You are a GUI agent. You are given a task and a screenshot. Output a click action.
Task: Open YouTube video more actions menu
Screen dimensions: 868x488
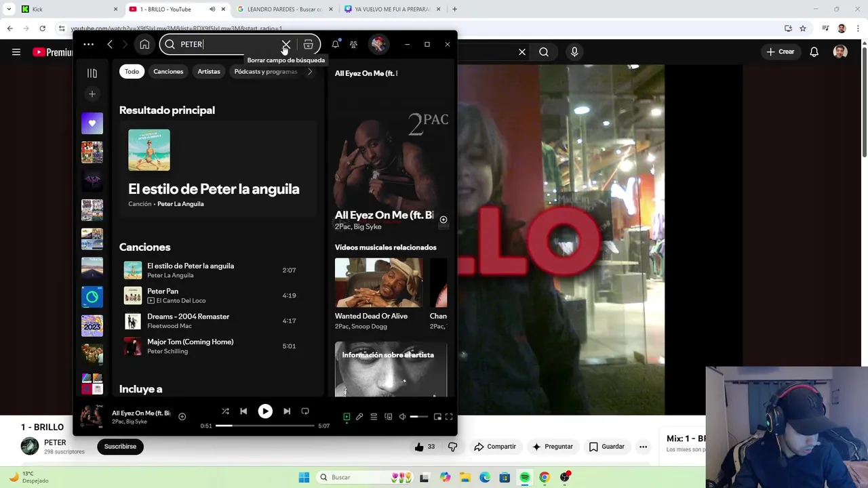click(x=643, y=447)
